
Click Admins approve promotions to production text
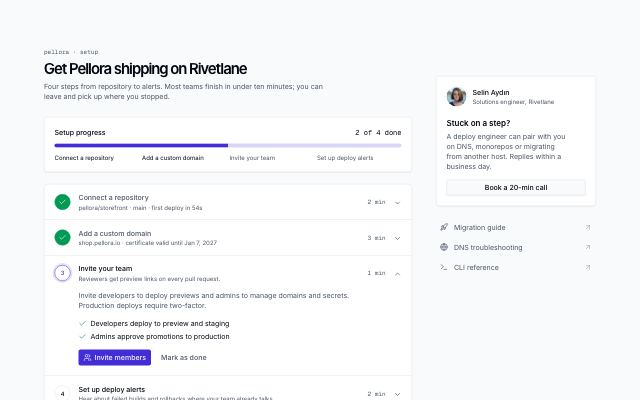coord(160,337)
